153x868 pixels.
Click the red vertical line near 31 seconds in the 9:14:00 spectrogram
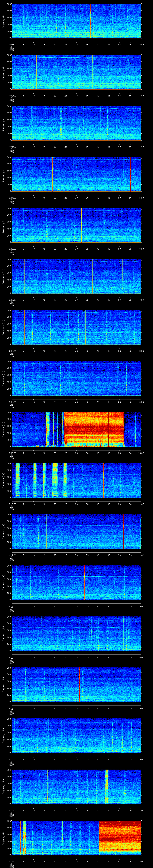click(x=79, y=685)
